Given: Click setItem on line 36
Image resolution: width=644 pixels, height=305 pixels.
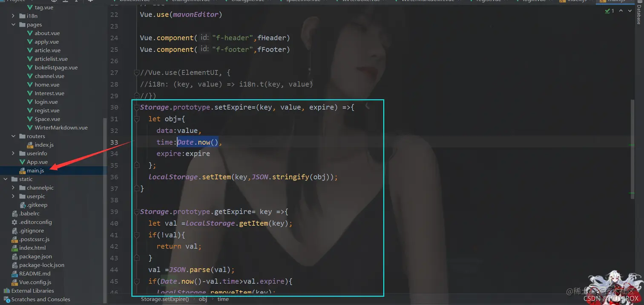Looking at the screenshot, I should [x=216, y=177].
